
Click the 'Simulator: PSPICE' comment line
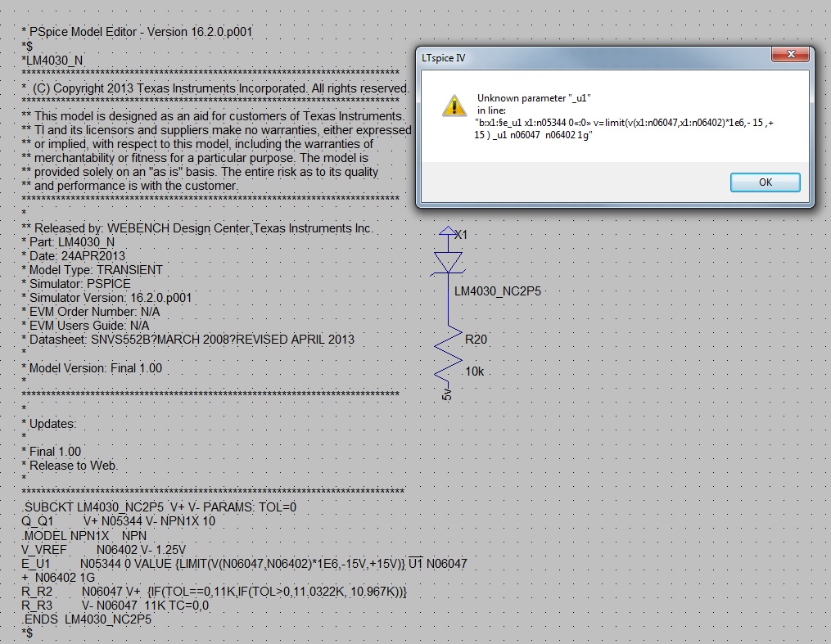[x=76, y=284]
